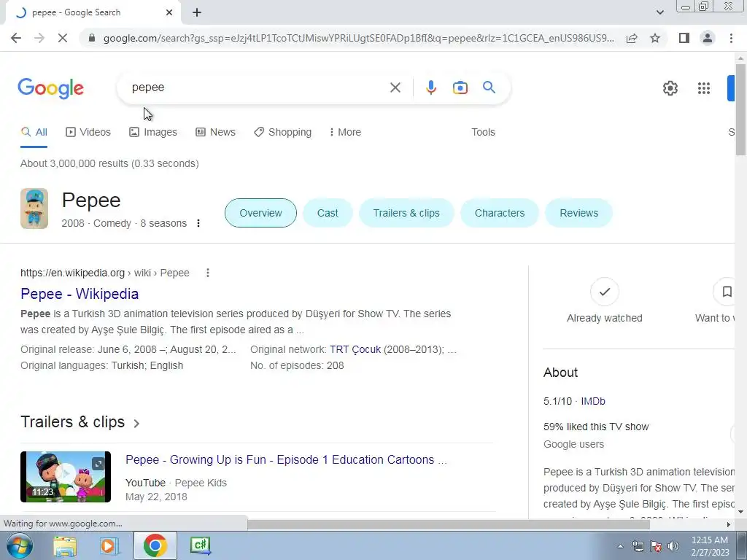Open the Pepee - Wikipedia result
Screen dimensions: 747x560
point(80,294)
